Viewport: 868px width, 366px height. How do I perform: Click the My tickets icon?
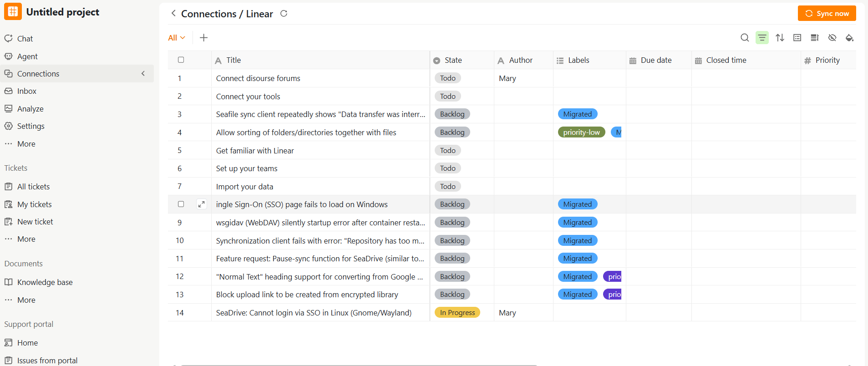(x=8, y=204)
